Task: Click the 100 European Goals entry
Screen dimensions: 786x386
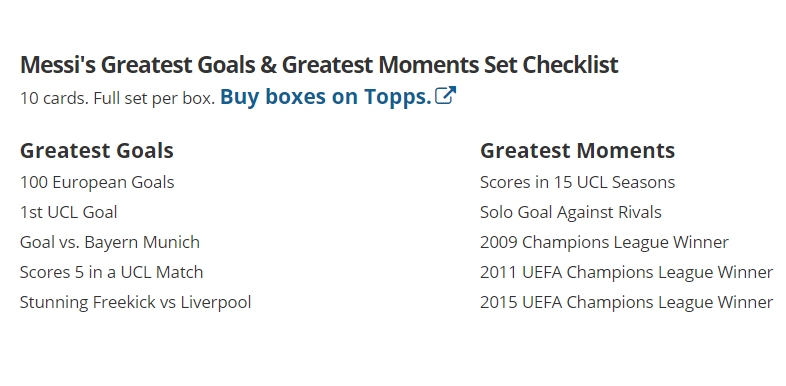Action: click(x=97, y=182)
